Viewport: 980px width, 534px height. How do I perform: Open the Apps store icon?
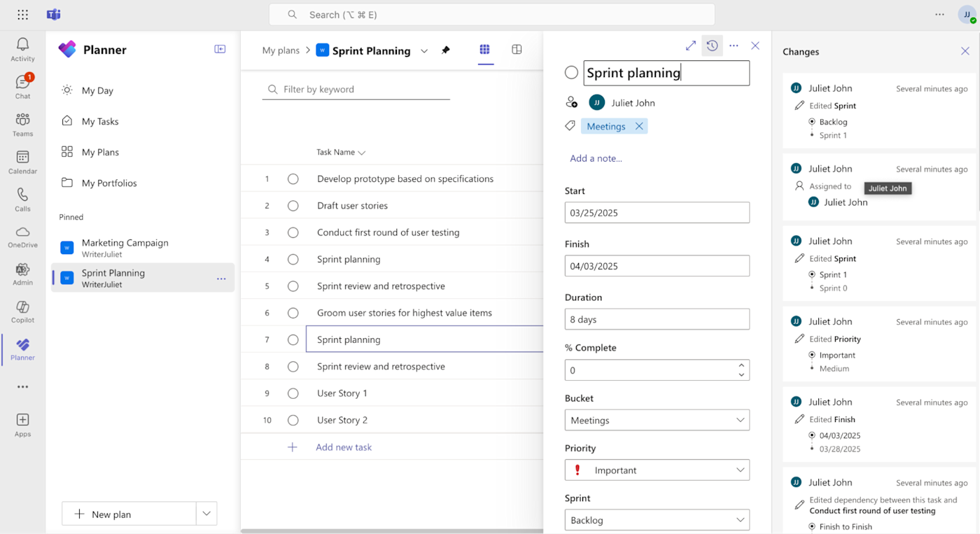pos(22,424)
